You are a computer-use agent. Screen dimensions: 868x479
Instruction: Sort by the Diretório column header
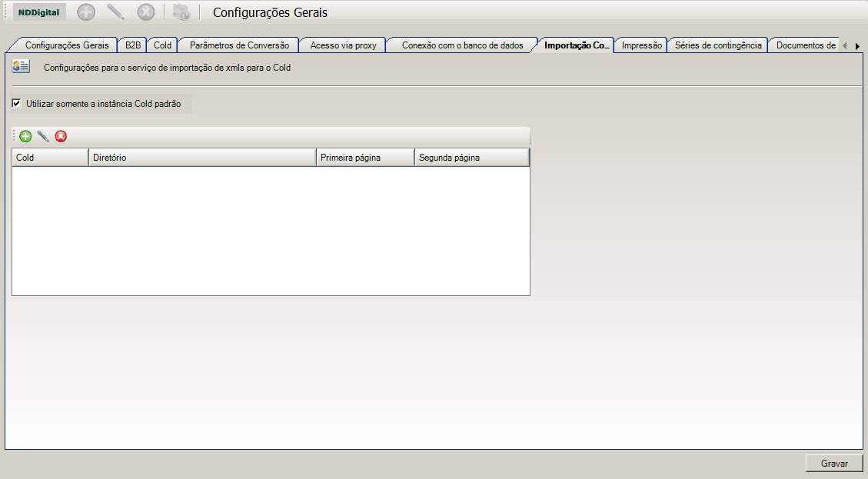click(203, 158)
